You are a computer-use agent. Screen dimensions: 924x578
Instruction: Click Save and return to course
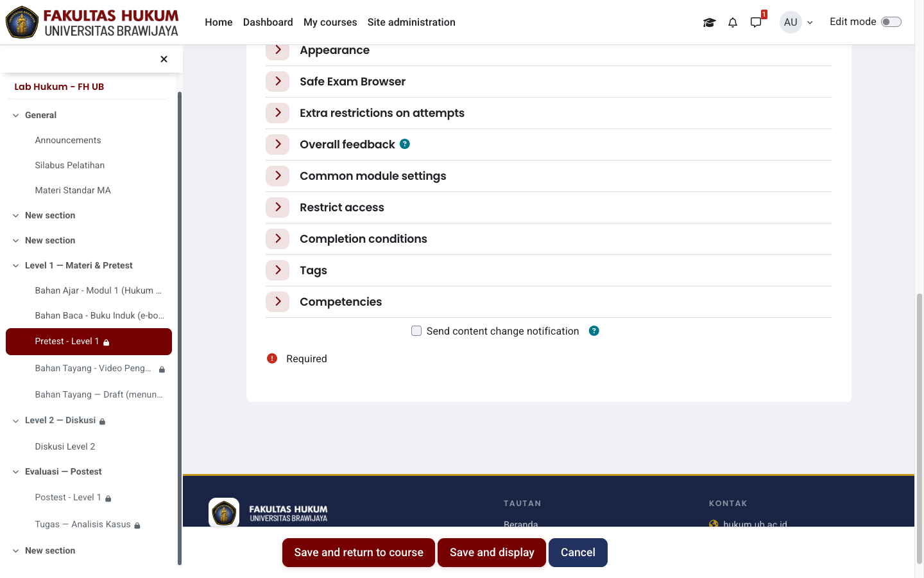pos(359,552)
